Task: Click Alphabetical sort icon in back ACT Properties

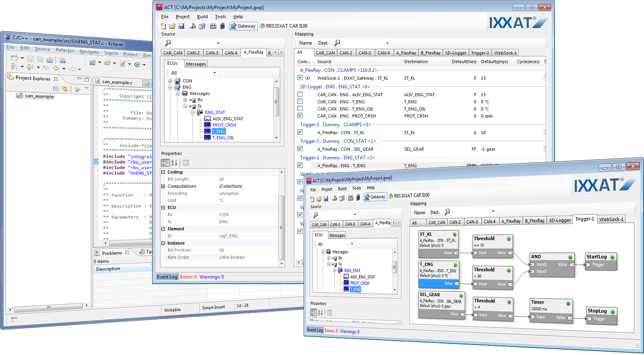Action: pyautogui.click(x=174, y=163)
